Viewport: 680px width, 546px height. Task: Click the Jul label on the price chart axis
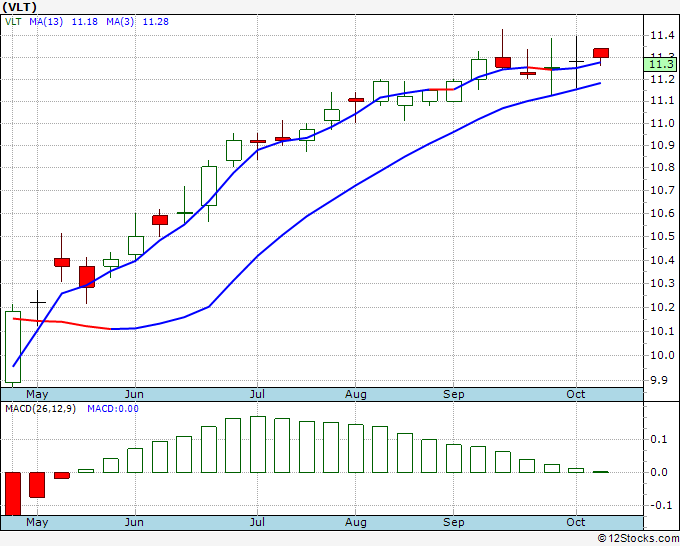click(258, 394)
